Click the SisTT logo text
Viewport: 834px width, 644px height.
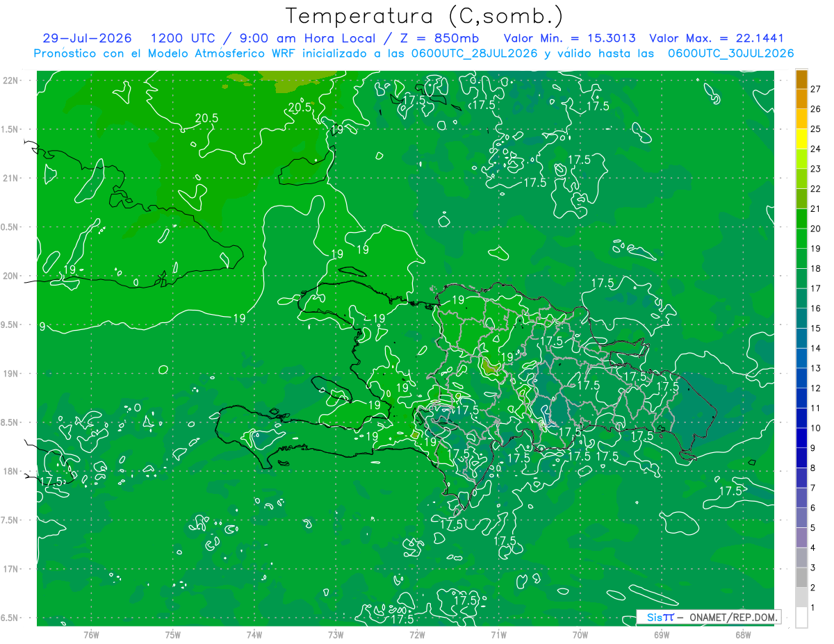click(660, 617)
